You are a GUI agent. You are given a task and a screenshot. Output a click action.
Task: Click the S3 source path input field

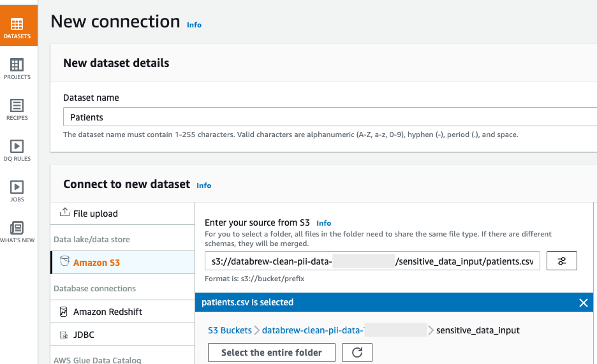click(x=372, y=261)
